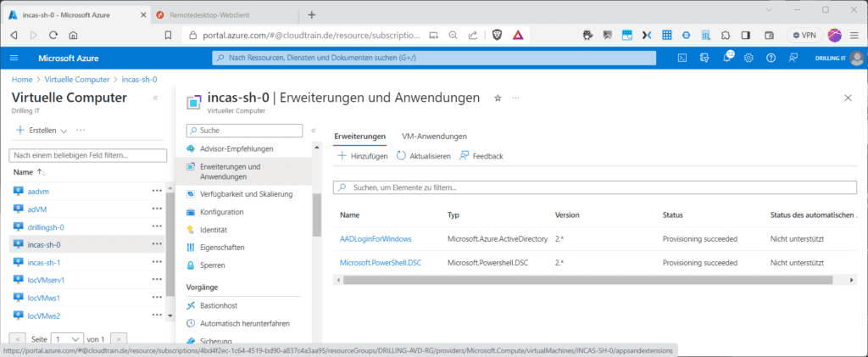The image size is (868, 357).
Task: Open a new browser tab
Action: 312,15
